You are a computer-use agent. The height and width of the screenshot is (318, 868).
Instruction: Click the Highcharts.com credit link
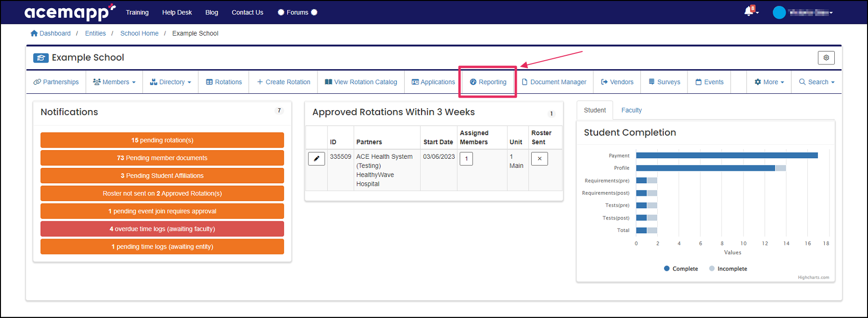(813, 277)
